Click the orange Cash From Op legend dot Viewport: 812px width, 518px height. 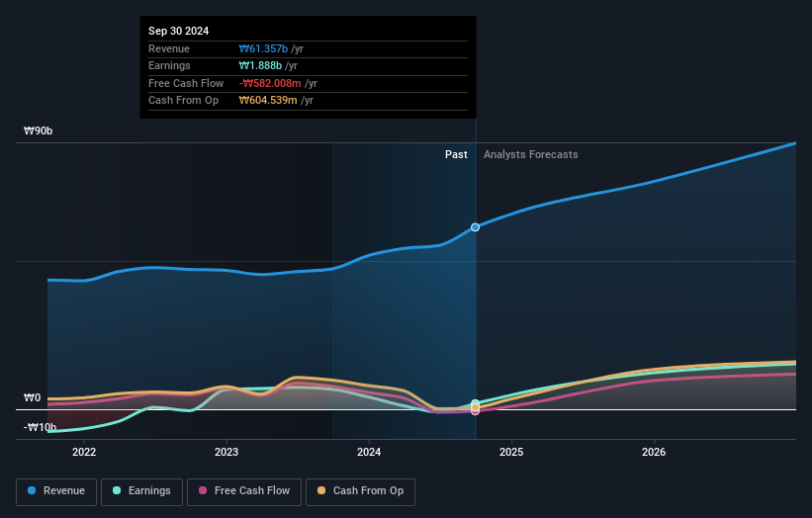(x=321, y=490)
